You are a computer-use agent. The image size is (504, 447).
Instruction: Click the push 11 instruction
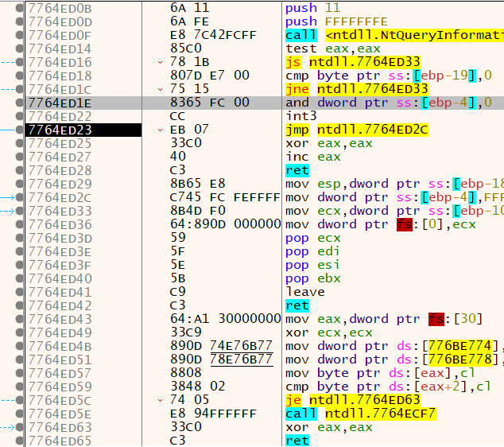[x=312, y=8]
